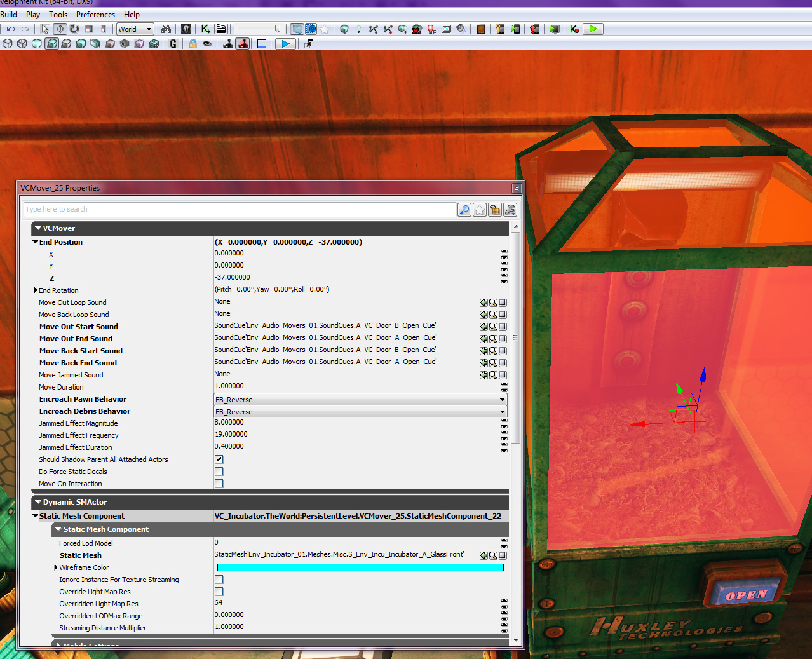
Task: Check Override Light Map Res box
Action: tap(219, 592)
